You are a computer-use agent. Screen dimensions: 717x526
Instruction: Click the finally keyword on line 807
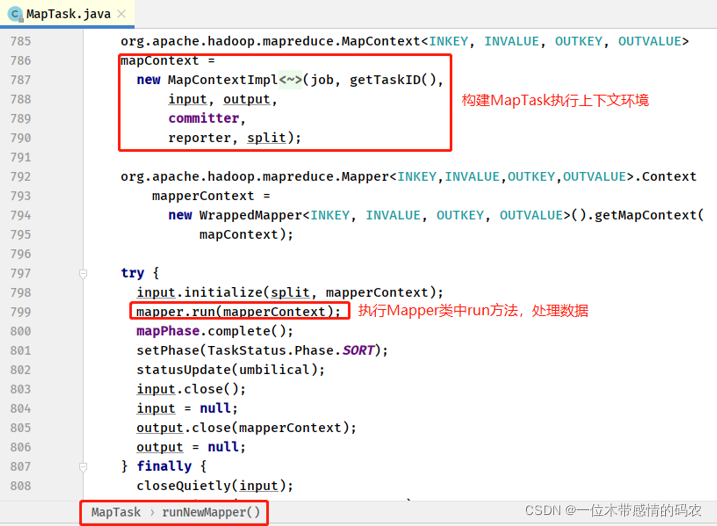[x=164, y=466]
